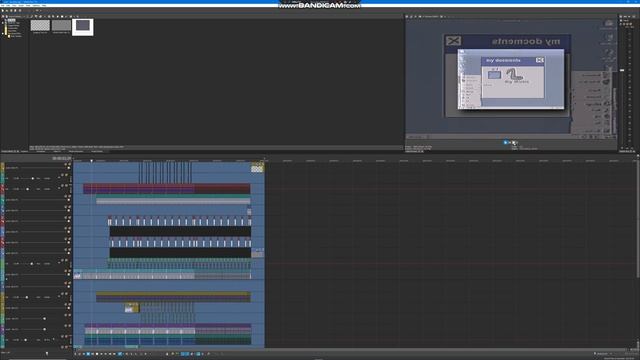This screenshot has height=360, width=640.
Task: Click the timecode display above track headers
Action: [x=61, y=158]
